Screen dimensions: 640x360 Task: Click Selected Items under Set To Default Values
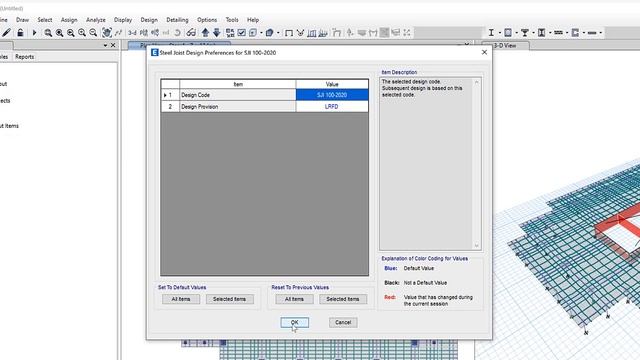point(229,299)
